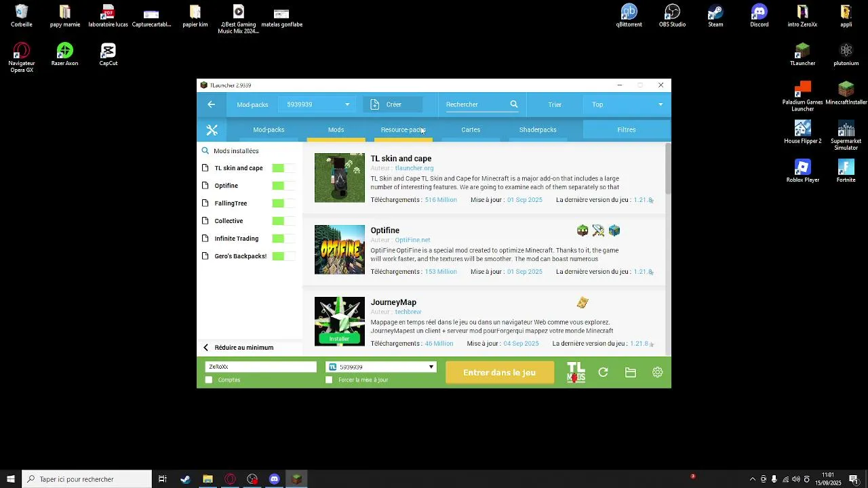Toggle the Collective mod switch
Image resolution: width=868 pixels, height=488 pixels.
point(283,221)
